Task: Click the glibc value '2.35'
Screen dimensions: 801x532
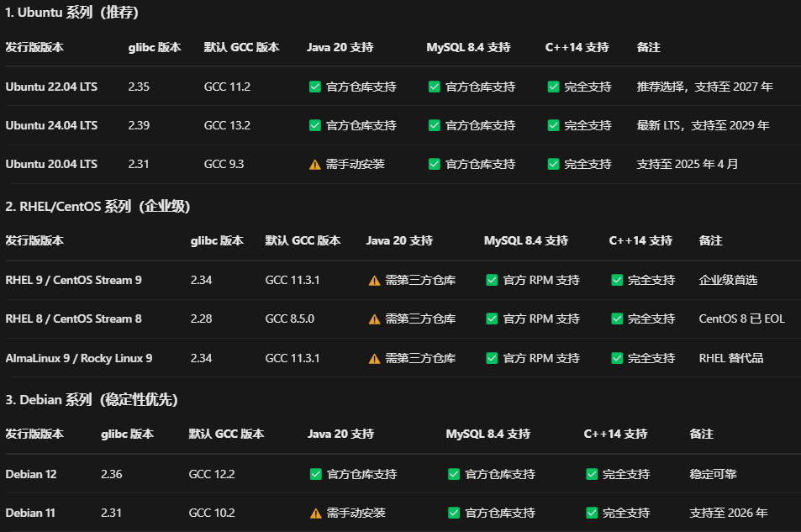Action: pos(139,87)
